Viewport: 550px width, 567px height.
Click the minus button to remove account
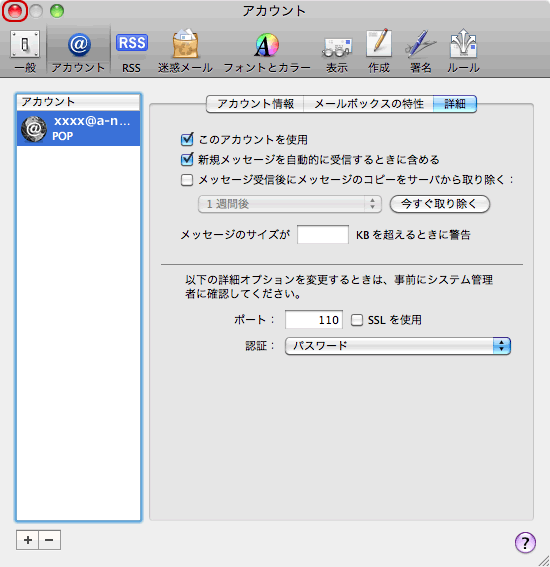pyautogui.click(x=50, y=540)
